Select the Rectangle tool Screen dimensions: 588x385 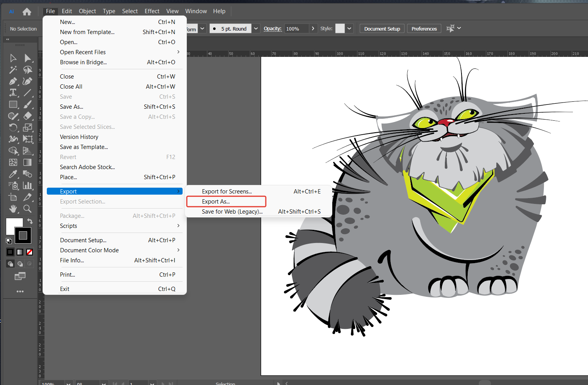[13, 104]
